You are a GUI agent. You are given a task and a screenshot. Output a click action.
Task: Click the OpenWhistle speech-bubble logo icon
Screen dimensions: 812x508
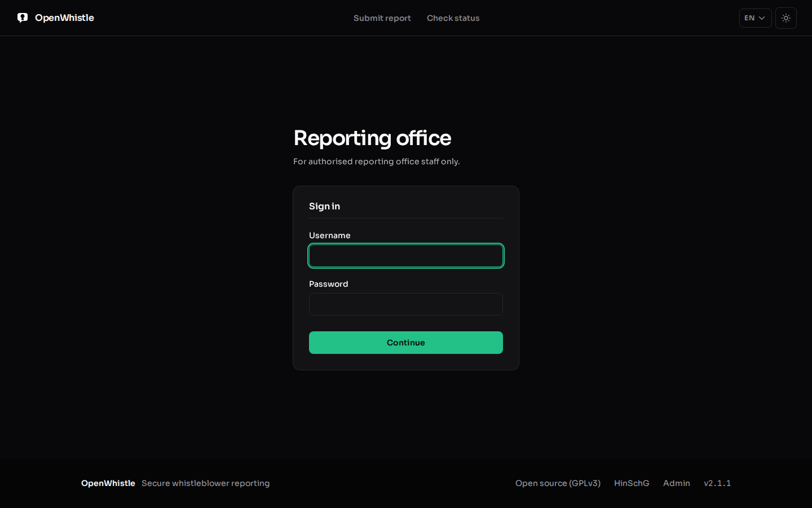(23, 17)
